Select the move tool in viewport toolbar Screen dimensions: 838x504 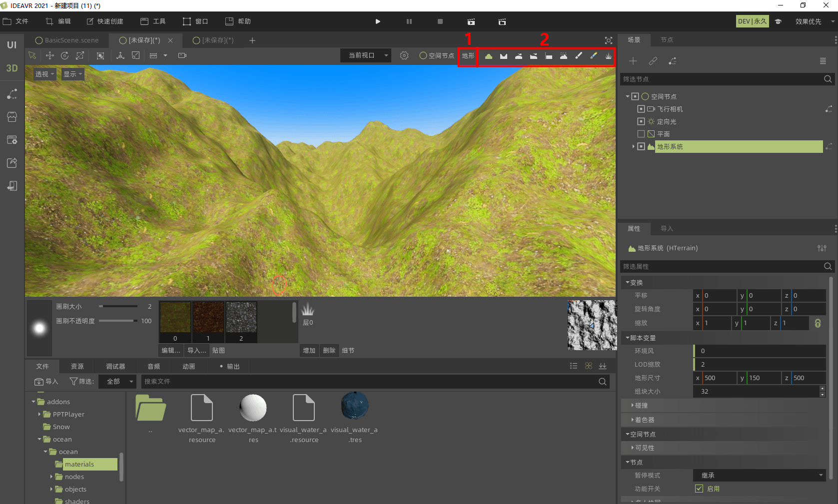[50, 55]
